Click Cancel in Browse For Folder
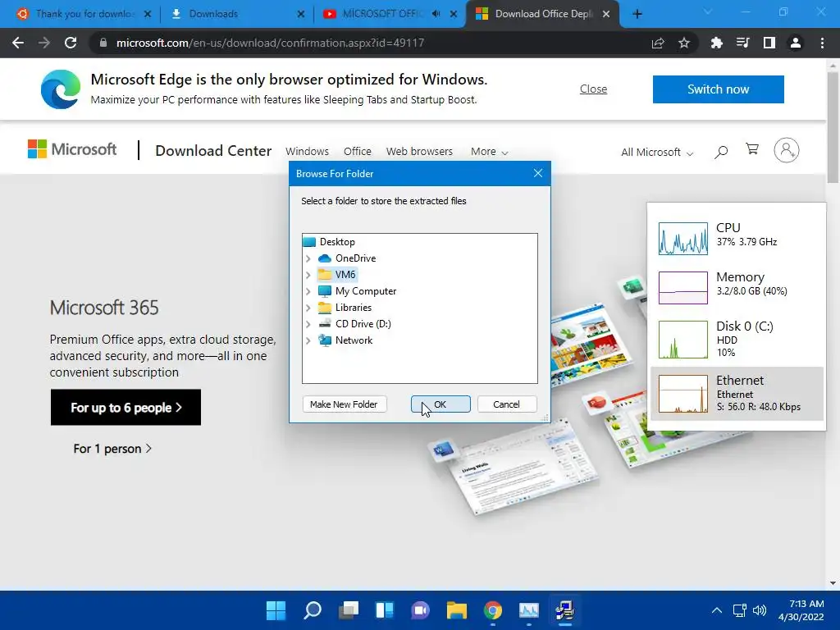 (x=506, y=404)
